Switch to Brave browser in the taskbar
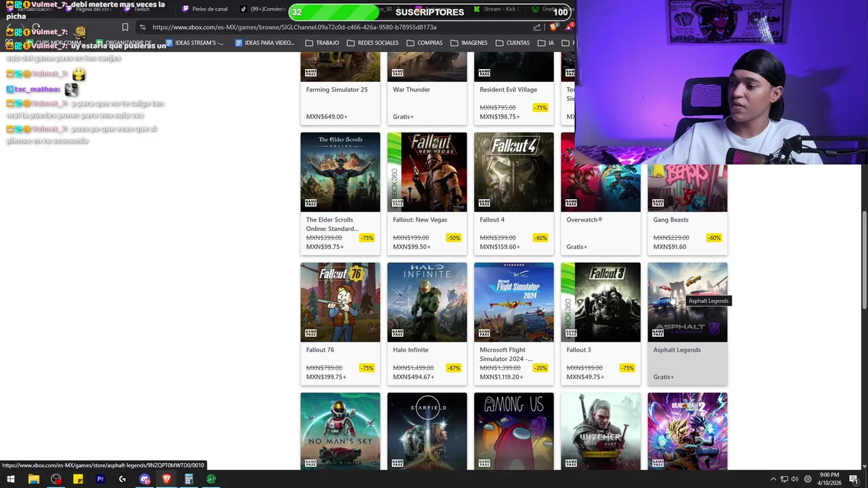The image size is (868, 488). click(x=167, y=479)
